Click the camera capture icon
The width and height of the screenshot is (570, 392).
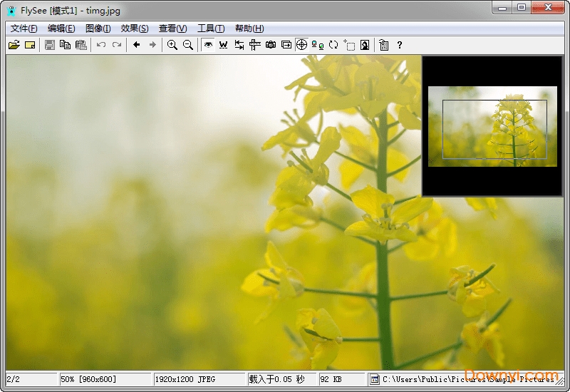[x=271, y=45]
